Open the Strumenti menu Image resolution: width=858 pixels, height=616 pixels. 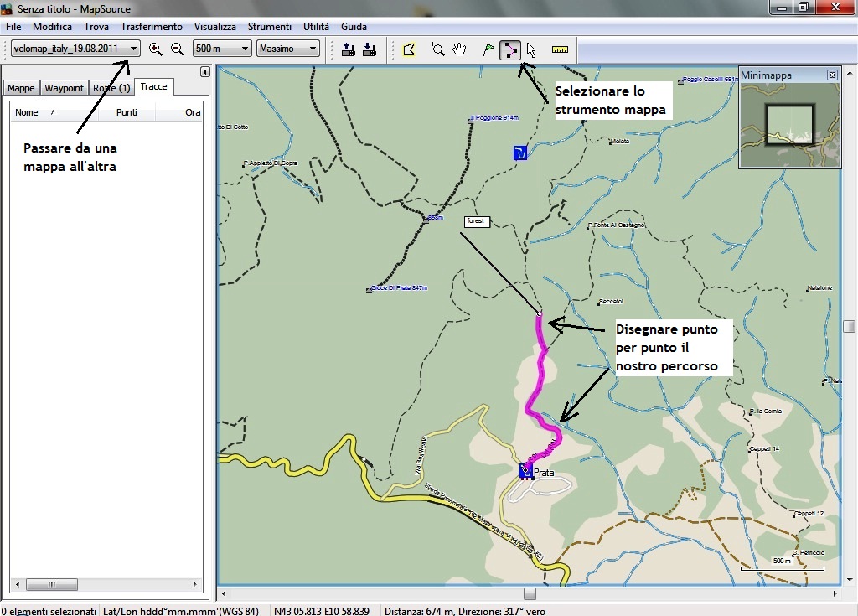pyautogui.click(x=269, y=26)
